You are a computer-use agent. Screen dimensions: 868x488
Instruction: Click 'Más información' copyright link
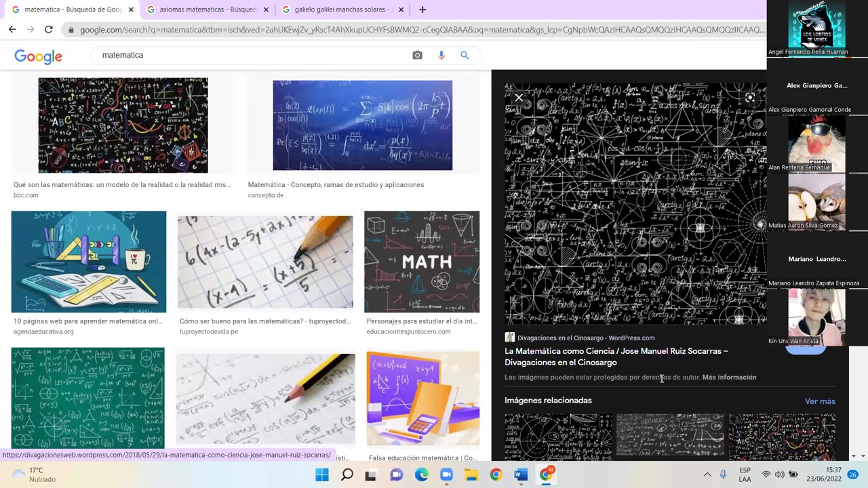(x=729, y=377)
